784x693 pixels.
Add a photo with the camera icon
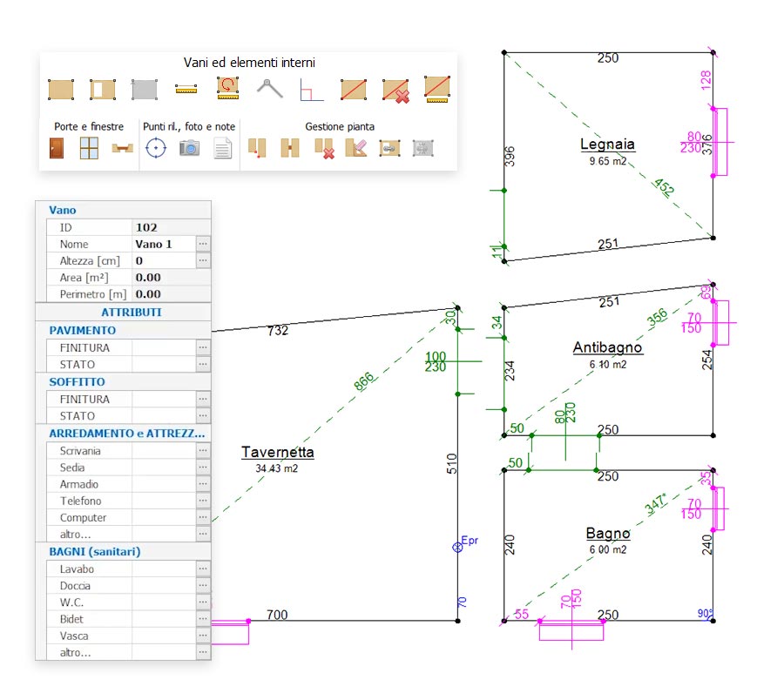(190, 148)
